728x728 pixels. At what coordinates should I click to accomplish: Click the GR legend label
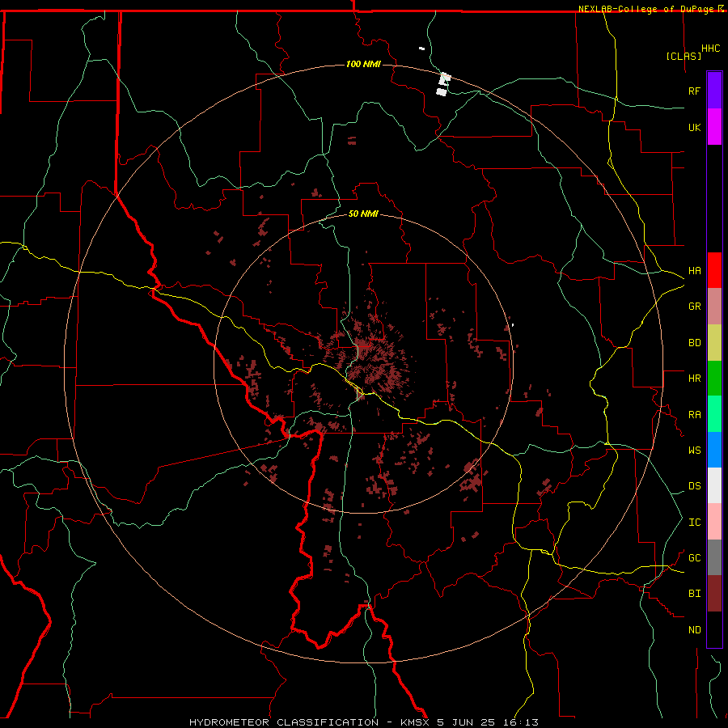pos(694,306)
